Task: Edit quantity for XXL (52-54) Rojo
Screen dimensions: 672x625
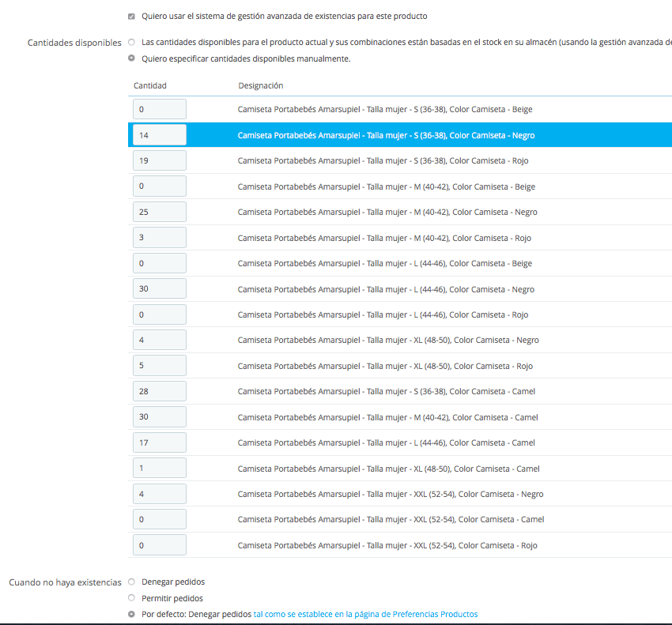Action: pos(160,545)
